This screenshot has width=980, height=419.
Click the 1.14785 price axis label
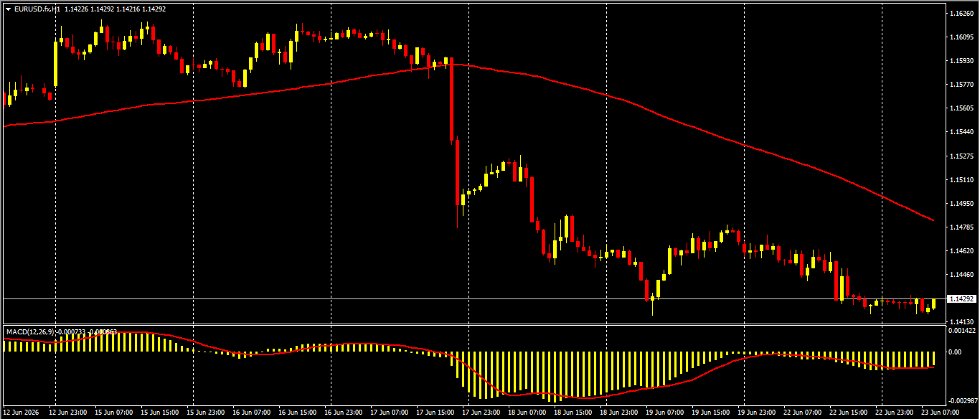coord(961,227)
